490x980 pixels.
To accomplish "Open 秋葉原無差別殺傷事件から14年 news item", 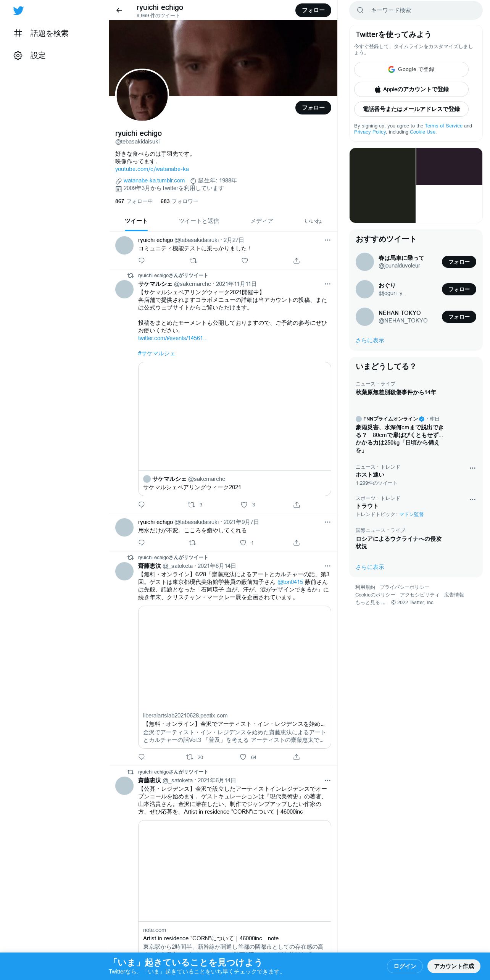I will pyautogui.click(x=396, y=392).
